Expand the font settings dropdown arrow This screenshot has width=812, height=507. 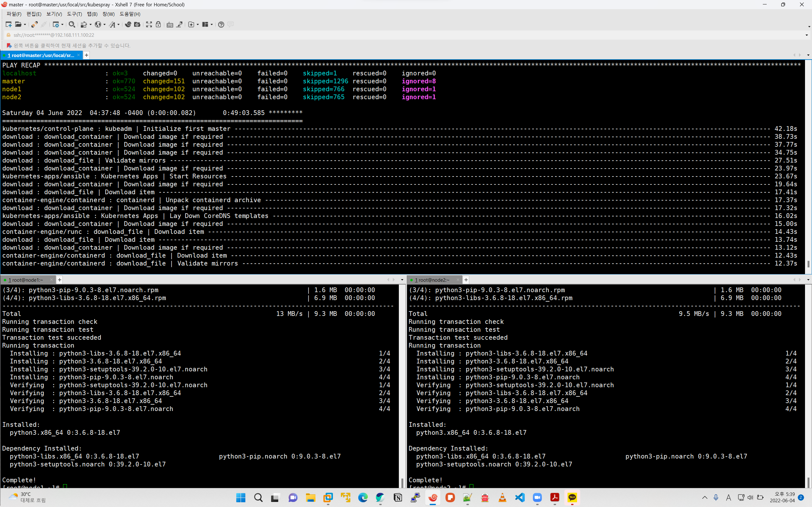119,24
